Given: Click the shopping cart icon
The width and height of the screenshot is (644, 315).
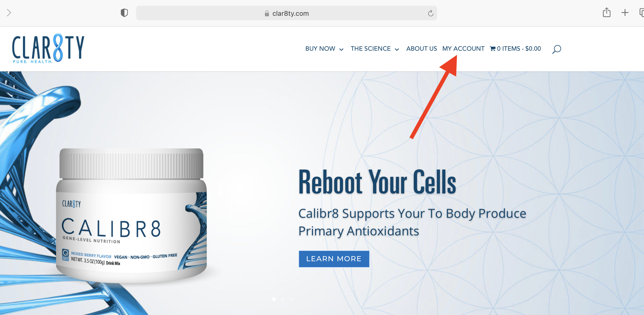Looking at the screenshot, I should (x=493, y=49).
